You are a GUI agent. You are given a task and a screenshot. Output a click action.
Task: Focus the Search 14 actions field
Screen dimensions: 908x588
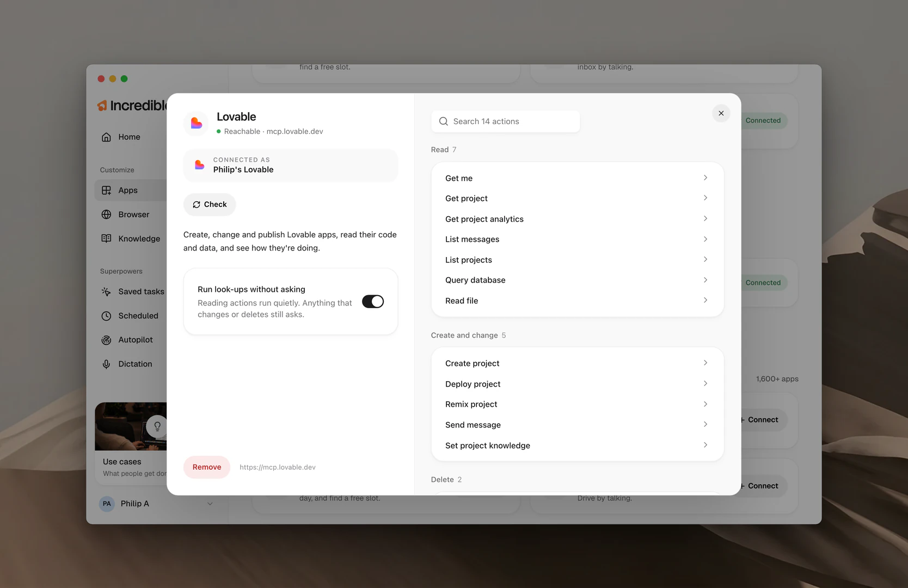[505, 121]
